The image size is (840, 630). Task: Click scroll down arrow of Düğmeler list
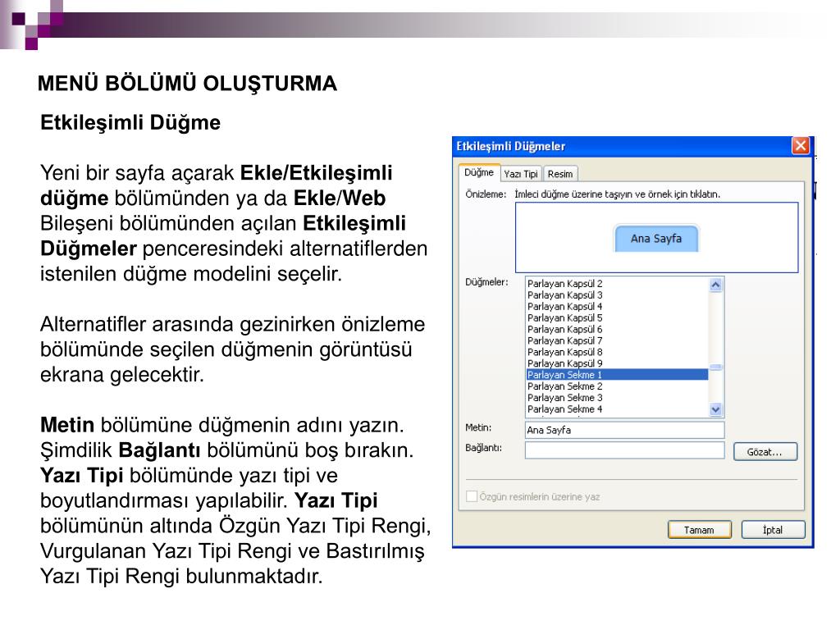715,409
